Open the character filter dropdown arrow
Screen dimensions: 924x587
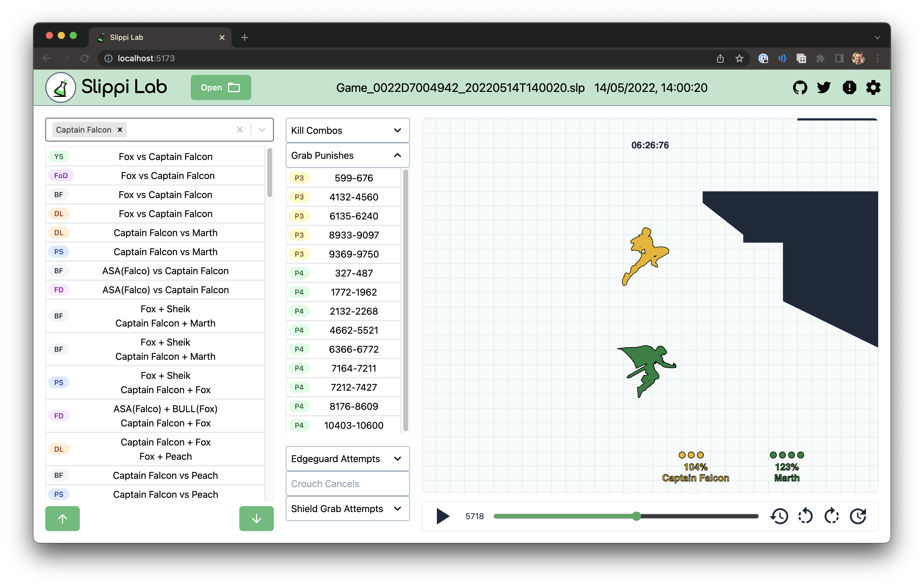click(x=262, y=130)
